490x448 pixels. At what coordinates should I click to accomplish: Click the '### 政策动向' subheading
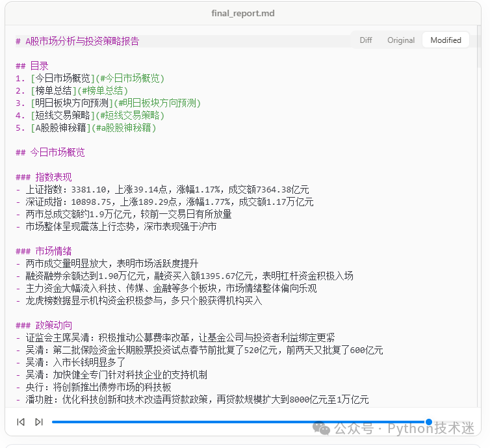tap(44, 325)
